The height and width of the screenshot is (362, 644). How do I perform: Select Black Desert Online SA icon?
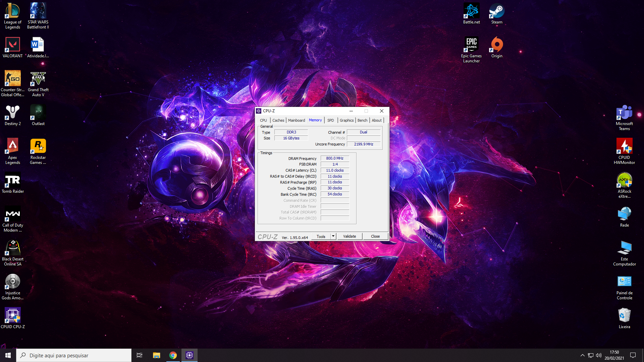click(13, 253)
